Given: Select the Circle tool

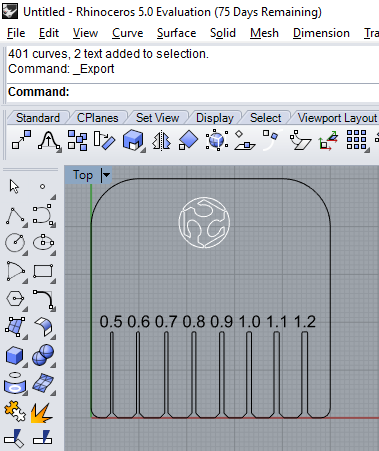Looking at the screenshot, I should point(15,243).
